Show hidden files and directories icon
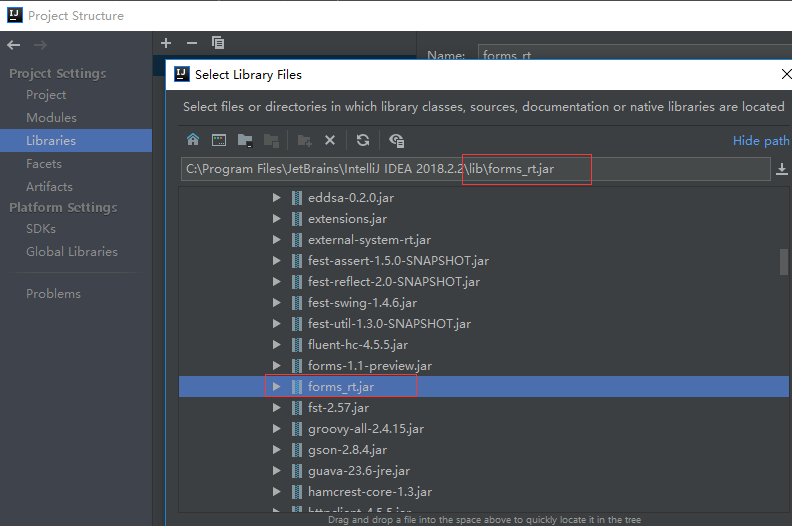The width and height of the screenshot is (792, 526). click(x=397, y=140)
